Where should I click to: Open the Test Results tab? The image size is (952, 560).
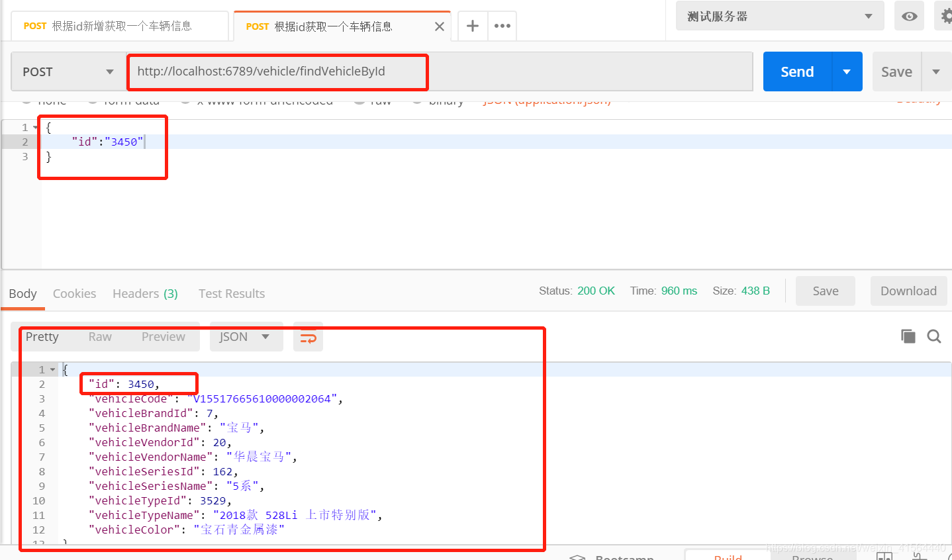(x=232, y=293)
